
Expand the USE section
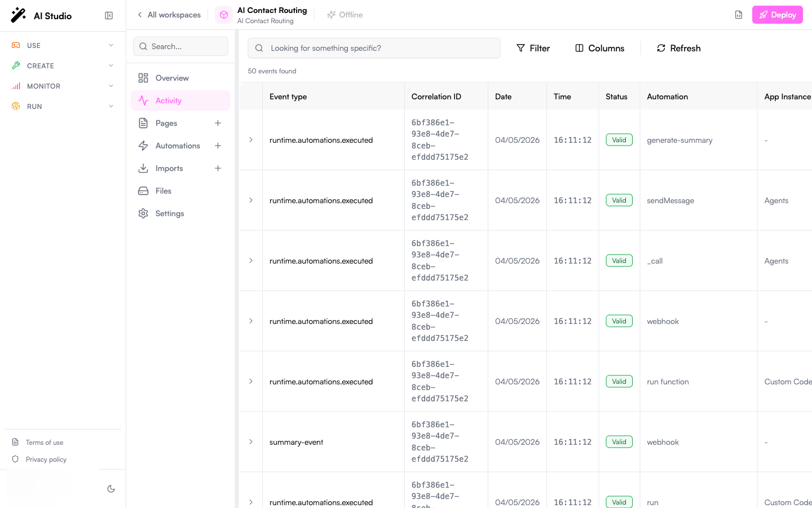(63, 45)
